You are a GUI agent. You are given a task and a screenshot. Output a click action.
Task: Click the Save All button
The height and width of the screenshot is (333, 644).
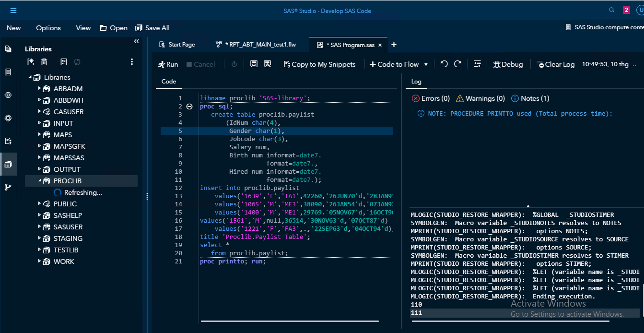(152, 28)
